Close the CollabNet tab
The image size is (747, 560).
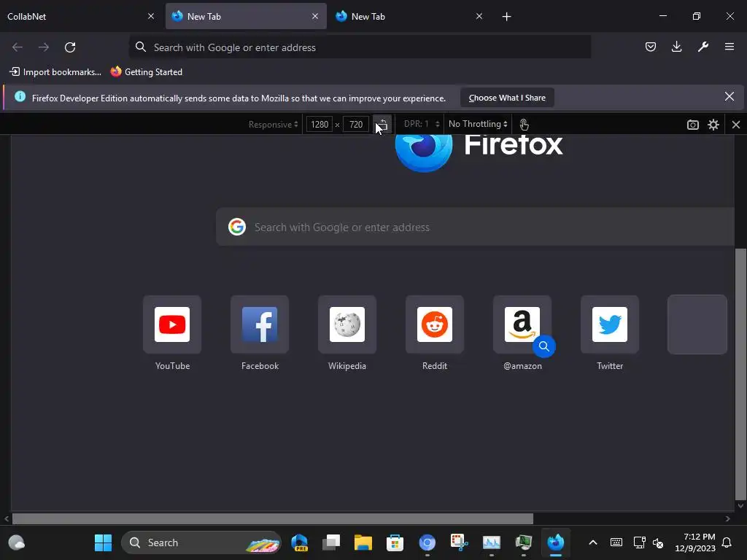(x=151, y=16)
